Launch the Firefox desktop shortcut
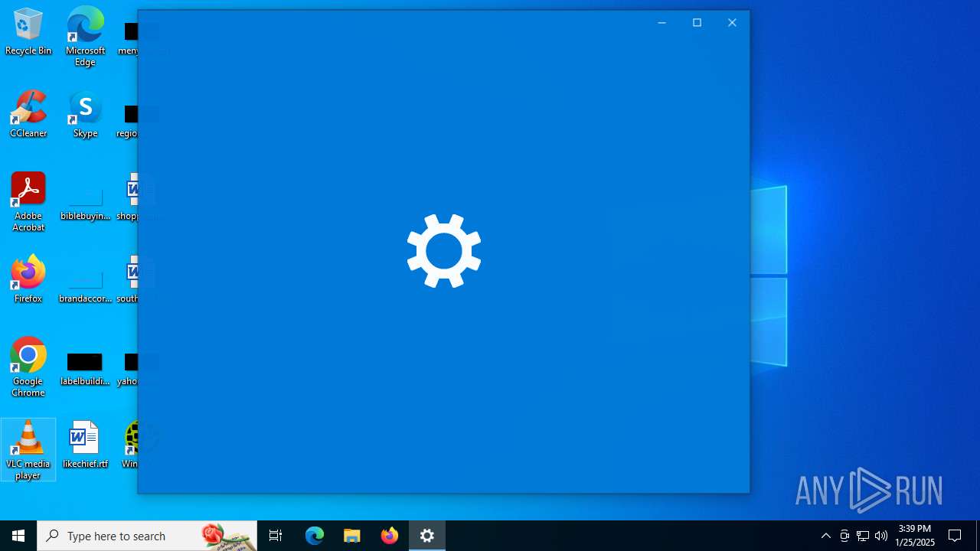 point(28,279)
